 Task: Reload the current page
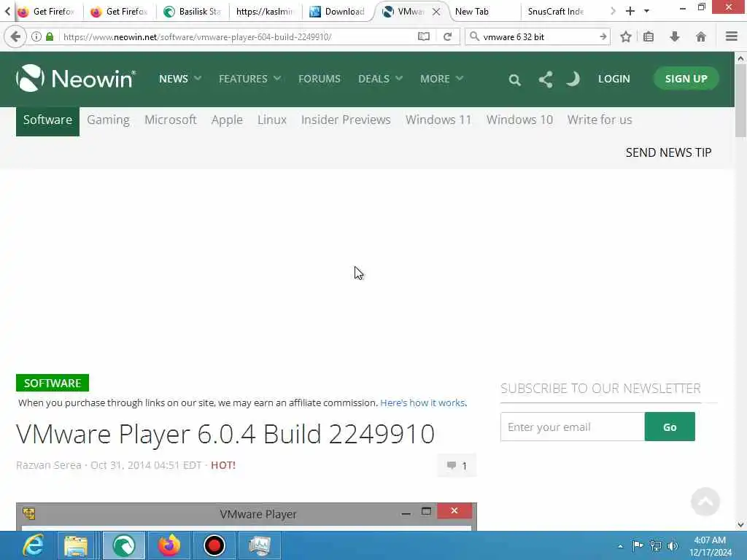tap(447, 36)
